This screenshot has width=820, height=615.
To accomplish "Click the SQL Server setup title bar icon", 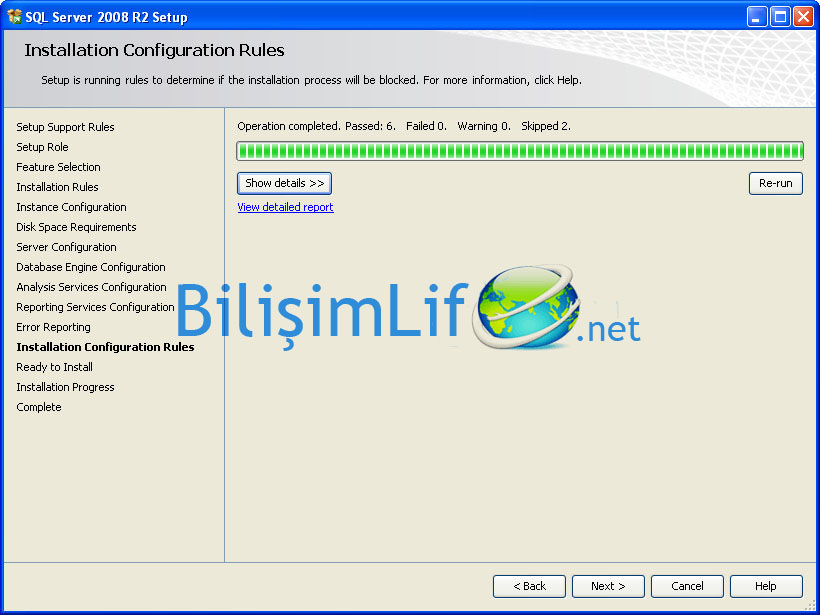I will [14, 17].
